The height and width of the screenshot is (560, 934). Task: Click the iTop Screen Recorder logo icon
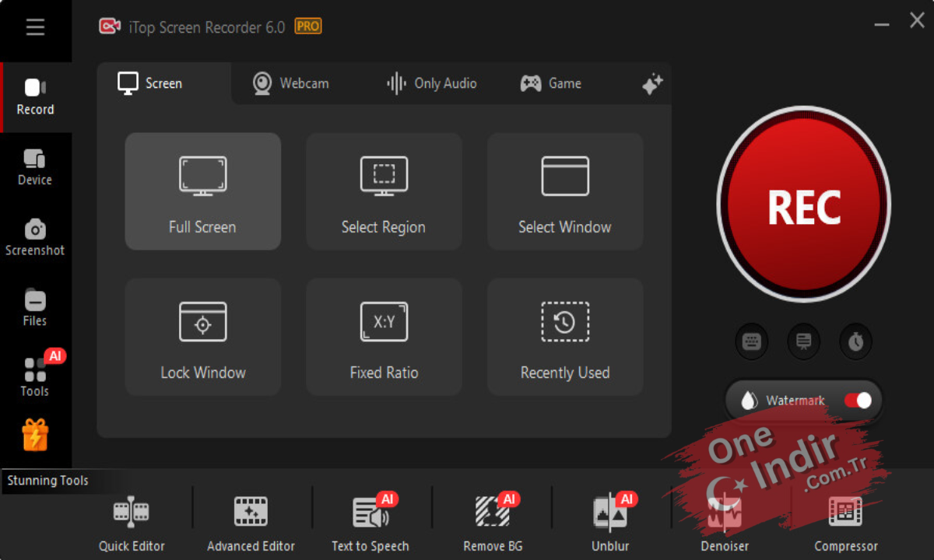[x=109, y=27]
